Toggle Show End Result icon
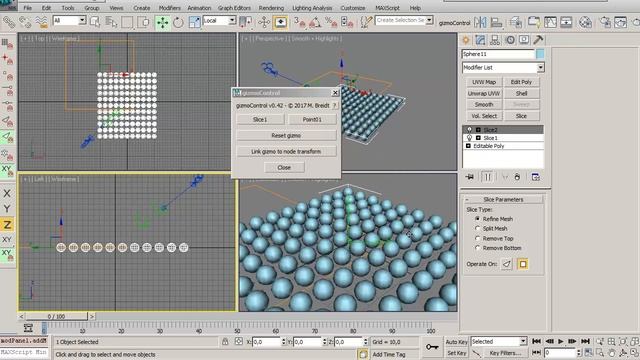 (487, 177)
